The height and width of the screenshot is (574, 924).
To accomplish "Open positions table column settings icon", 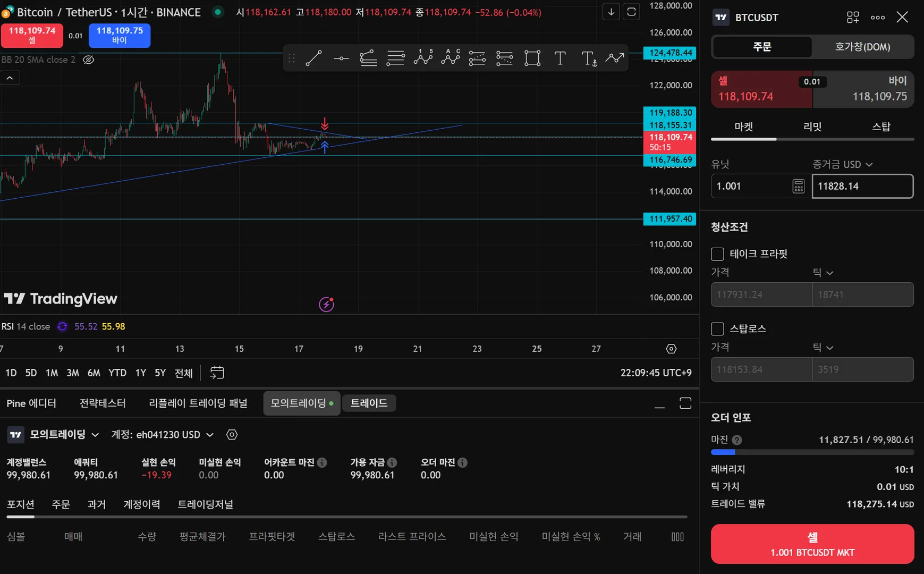I will pos(677,537).
